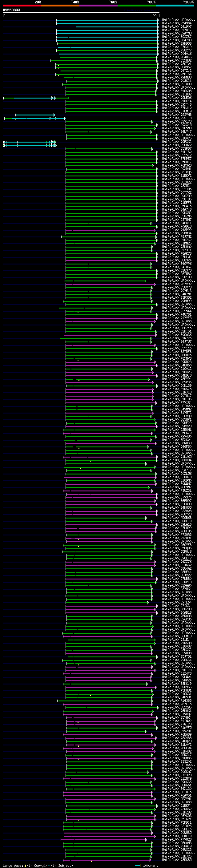Viewport: 197px width, 868px height.
Task: Open the UniRef100_C3TMH7 entry
Action: [176, 220]
